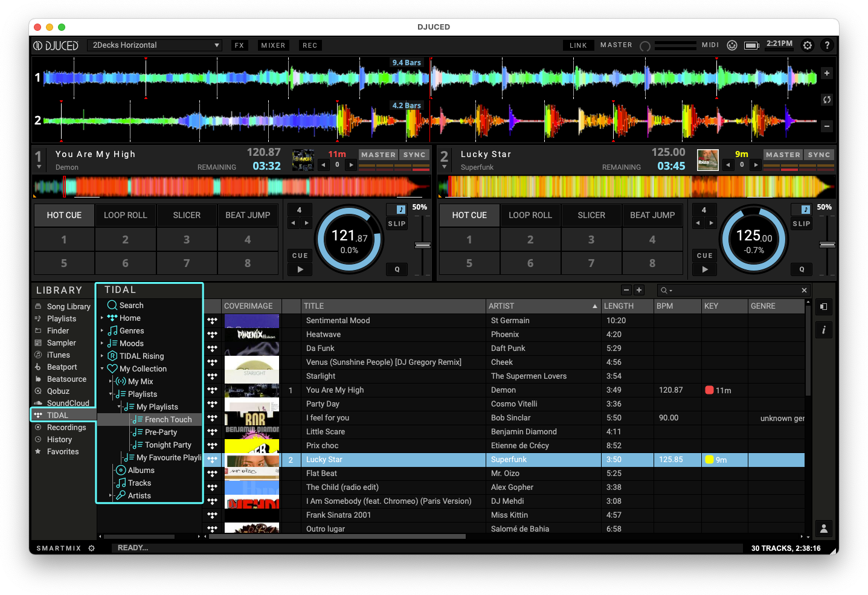The height and width of the screenshot is (595, 868).
Task: Click the REC button
Action: (x=310, y=45)
